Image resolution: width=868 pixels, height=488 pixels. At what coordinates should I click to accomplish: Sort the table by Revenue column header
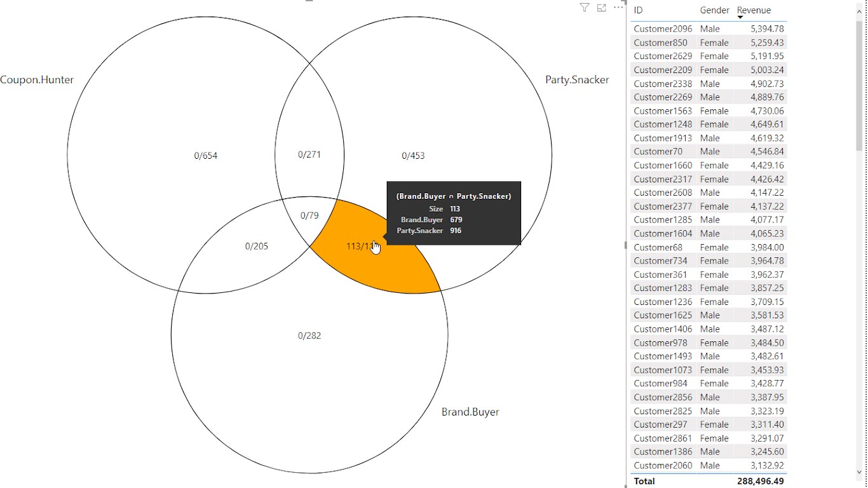pos(754,10)
